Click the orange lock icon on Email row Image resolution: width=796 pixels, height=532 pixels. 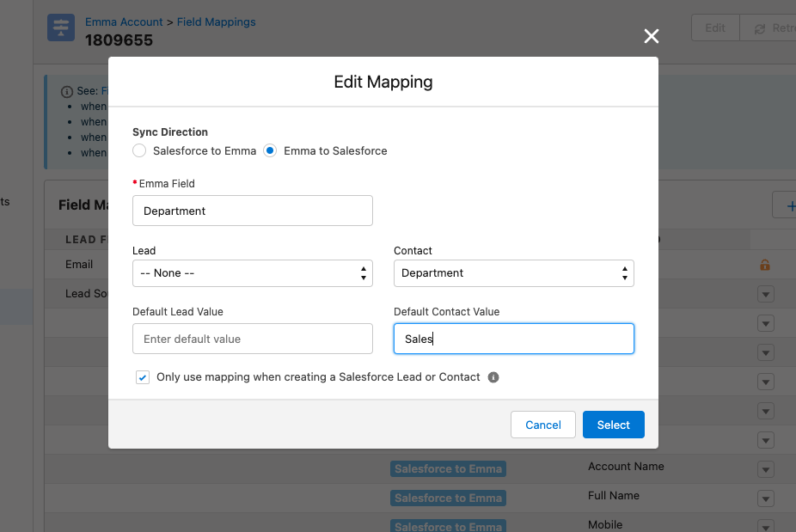click(765, 265)
